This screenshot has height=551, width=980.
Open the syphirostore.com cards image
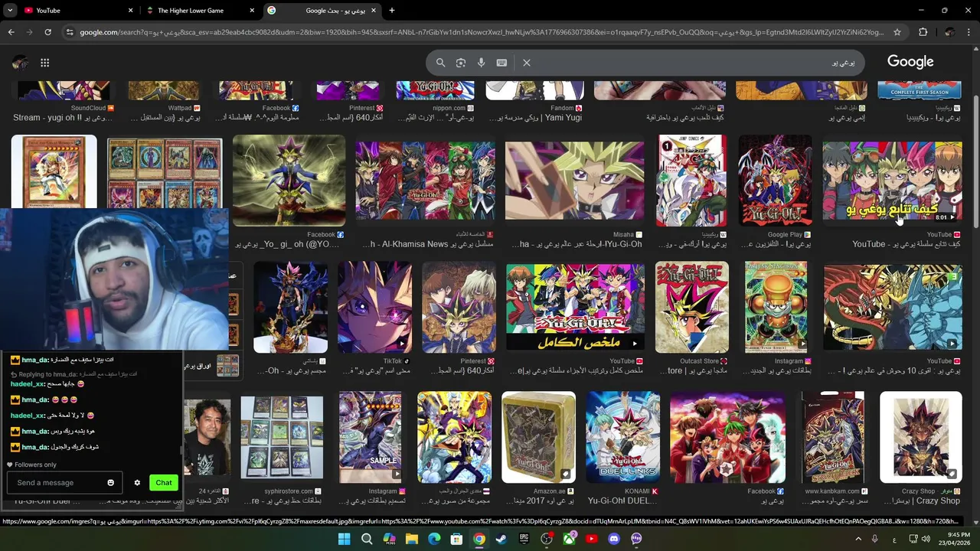pyautogui.click(x=282, y=437)
